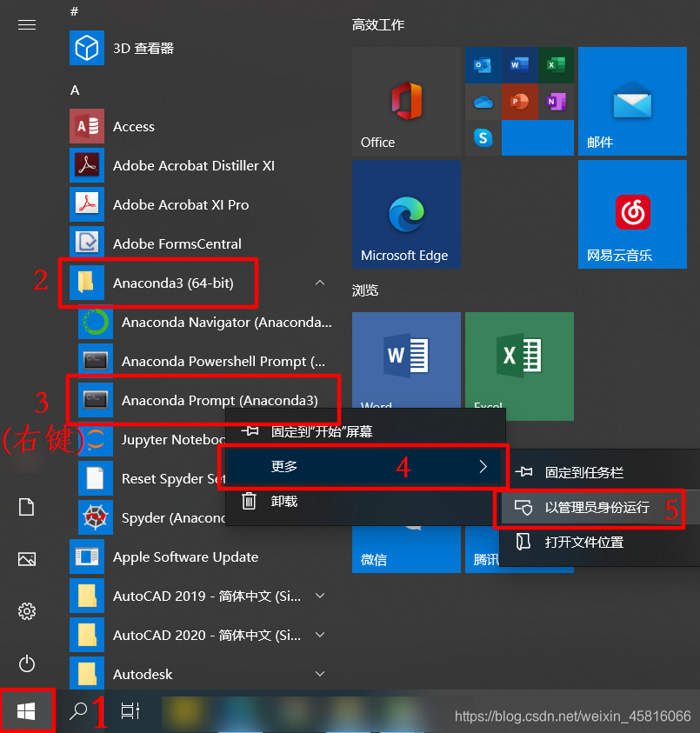Expand the hamburger menu at top-left
The height and width of the screenshot is (733, 700).
(27, 24)
